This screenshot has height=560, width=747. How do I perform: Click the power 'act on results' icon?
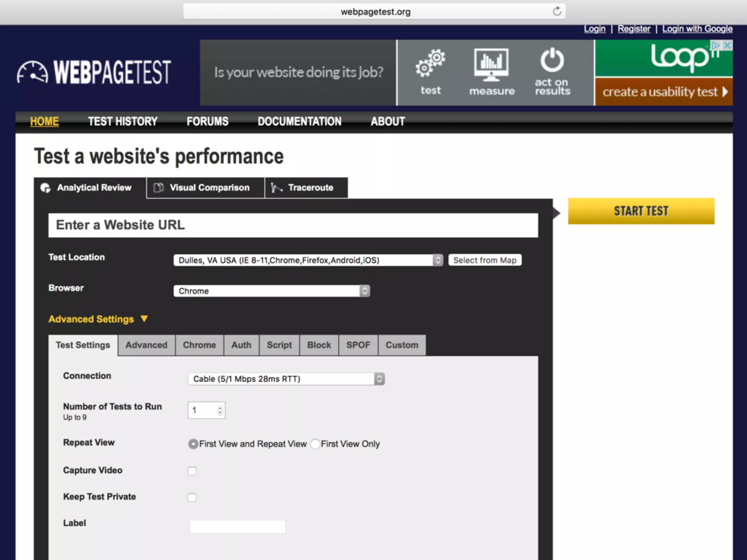click(x=552, y=60)
